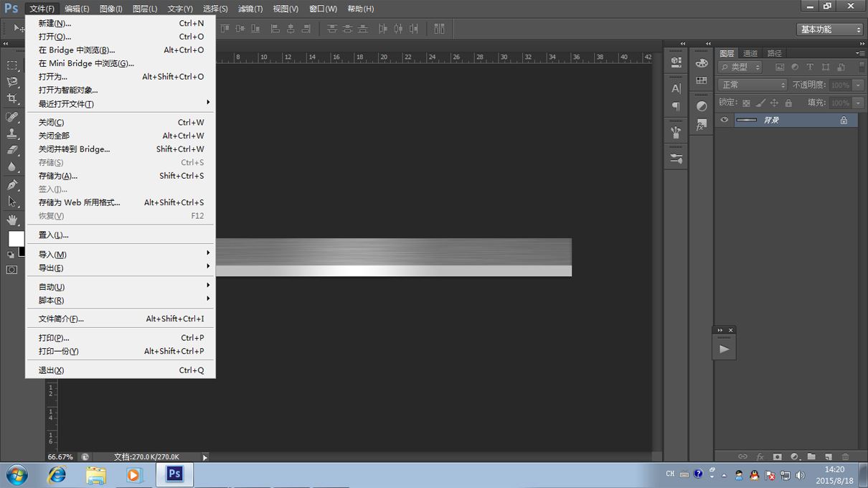Screen dimensions: 868x488
Task: Toggle filter for pixel layers
Action: pyautogui.click(x=780, y=67)
